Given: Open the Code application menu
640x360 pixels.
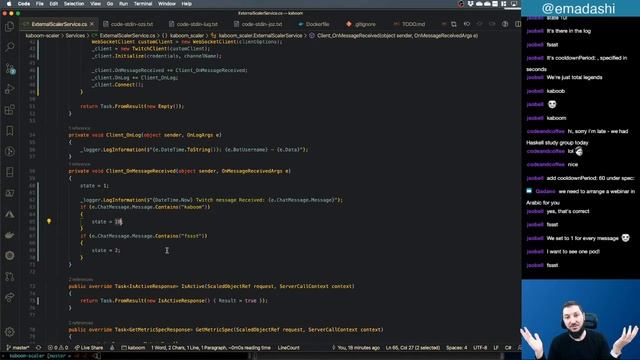Looking at the screenshot, I should coord(24,4).
